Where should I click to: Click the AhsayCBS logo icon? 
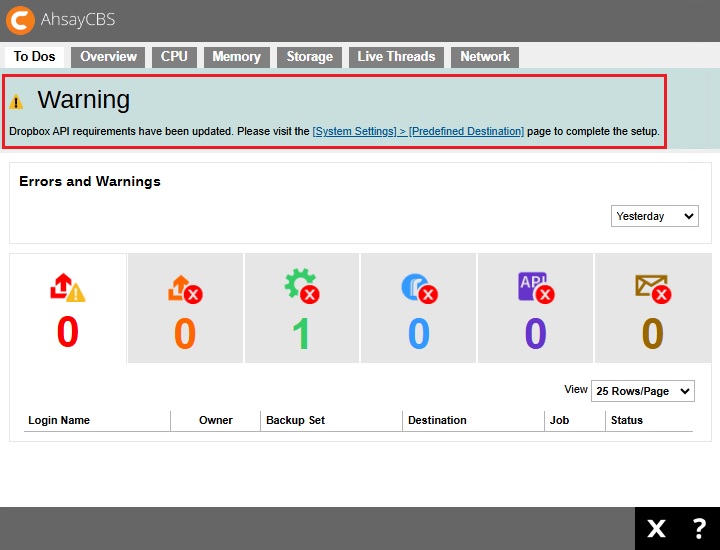20,20
